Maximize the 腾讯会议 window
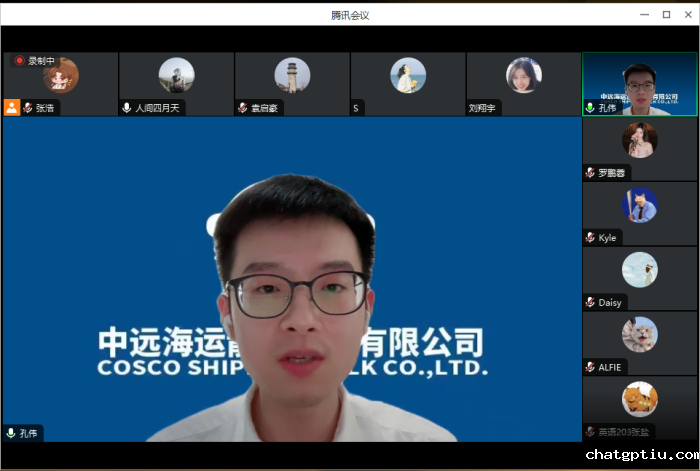Viewport: 700px width, 471px height. (x=667, y=15)
